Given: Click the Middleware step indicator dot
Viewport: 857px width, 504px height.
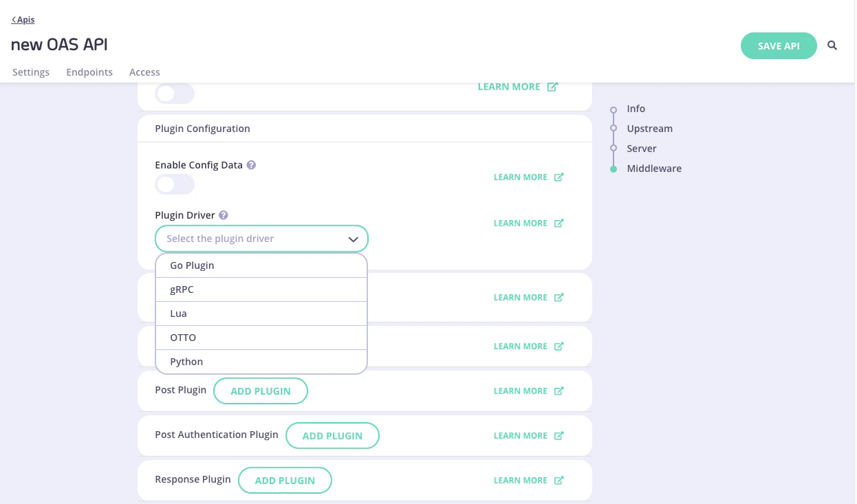Looking at the screenshot, I should click(x=613, y=168).
